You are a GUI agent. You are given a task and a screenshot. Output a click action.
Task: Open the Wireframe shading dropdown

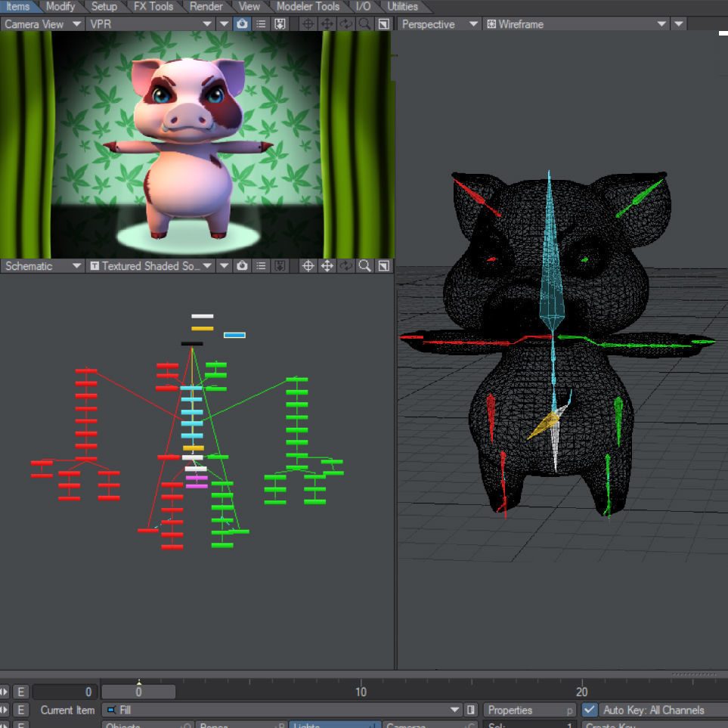576,24
